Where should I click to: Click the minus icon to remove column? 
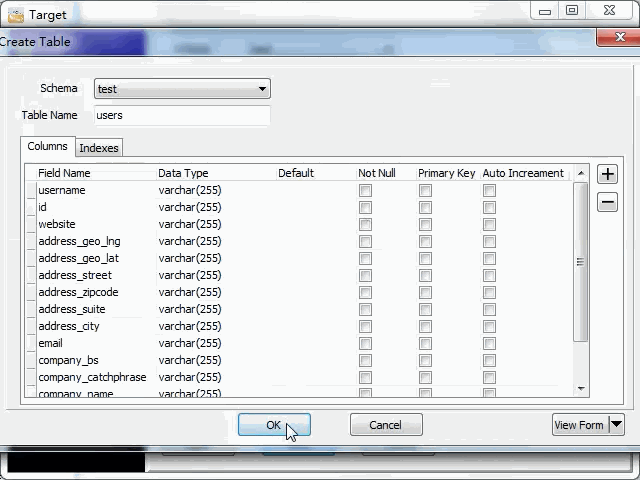click(607, 203)
